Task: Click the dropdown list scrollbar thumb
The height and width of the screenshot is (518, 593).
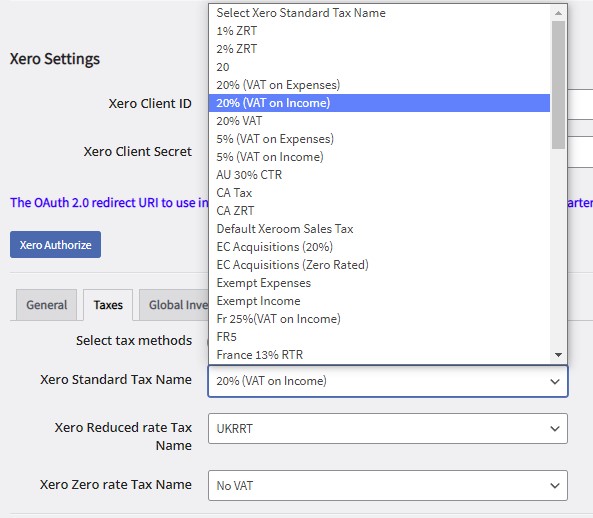Action: pos(558,85)
